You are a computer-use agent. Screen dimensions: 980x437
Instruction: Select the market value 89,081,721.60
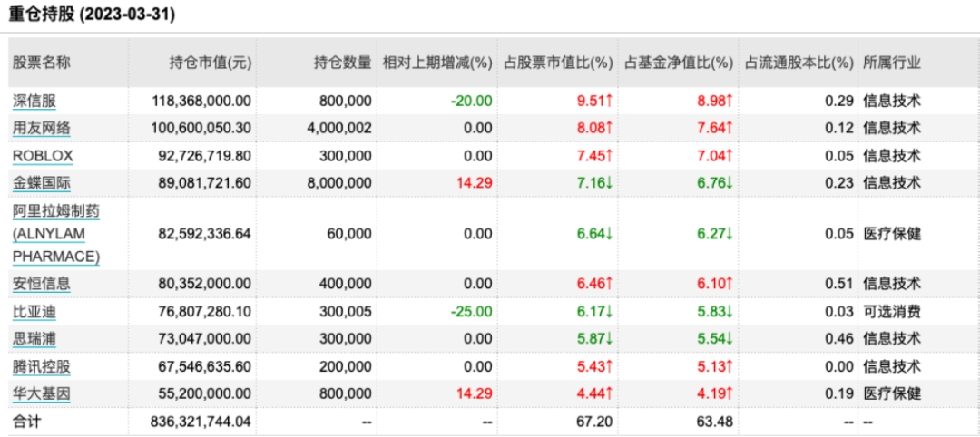click(205, 183)
